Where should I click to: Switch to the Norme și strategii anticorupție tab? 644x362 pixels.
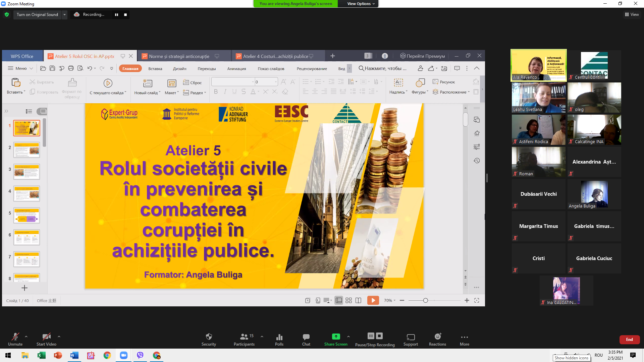[x=179, y=56]
